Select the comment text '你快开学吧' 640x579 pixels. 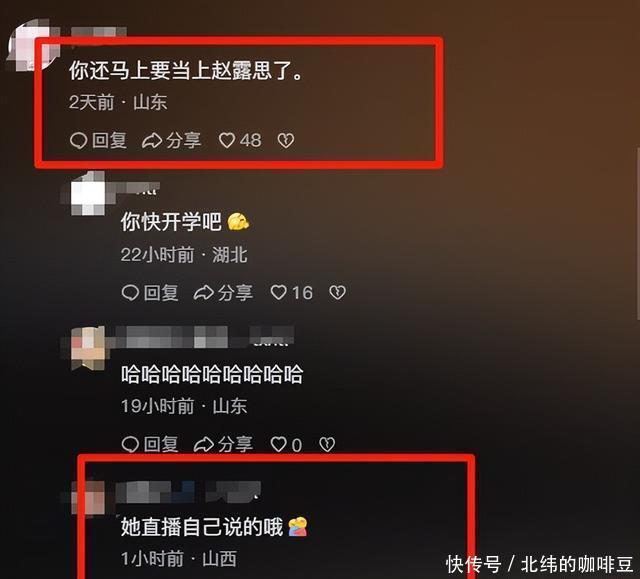tap(171, 222)
